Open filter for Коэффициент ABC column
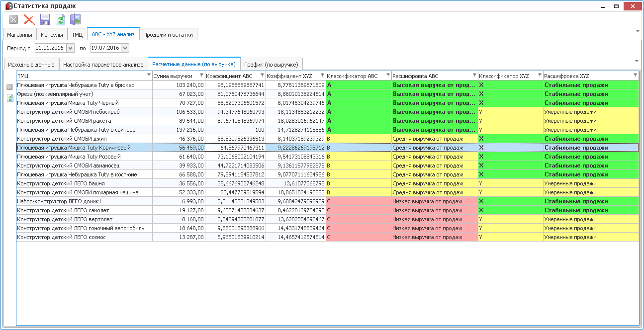The height and width of the screenshot is (330, 644). pos(262,75)
